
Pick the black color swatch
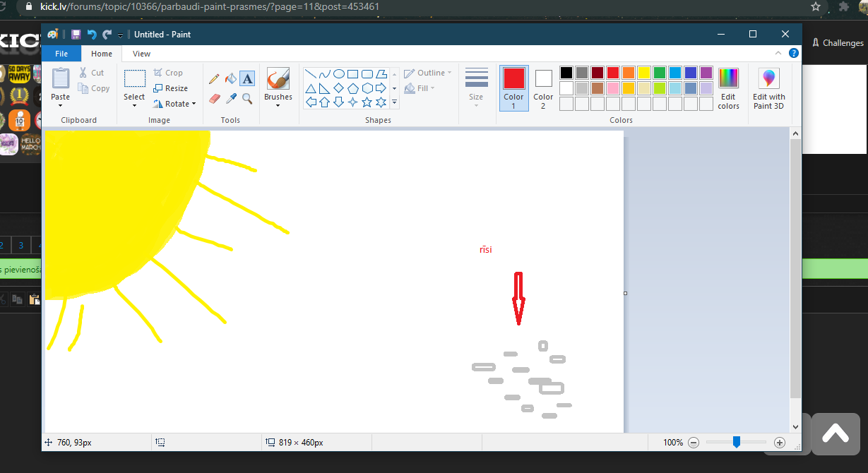tap(566, 73)
